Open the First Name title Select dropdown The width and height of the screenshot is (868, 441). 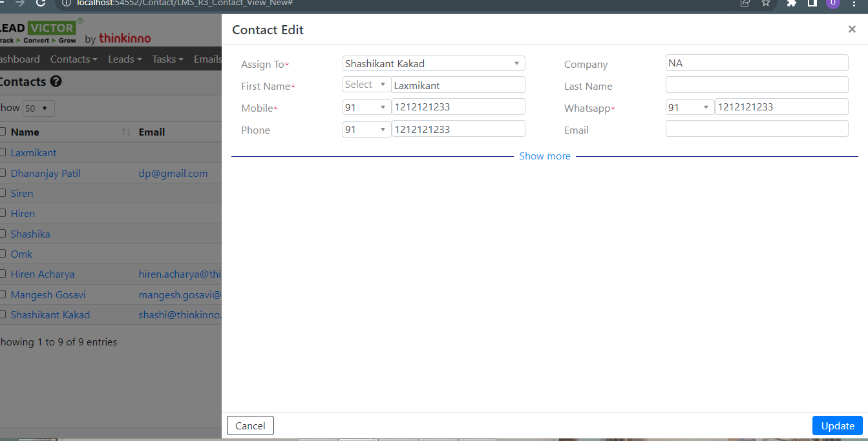pos(366,85)
